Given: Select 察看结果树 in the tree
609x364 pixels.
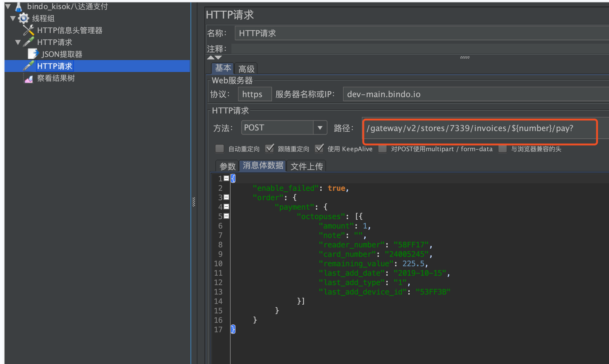Looking at the screenshot, I should (x=56, y=78).
